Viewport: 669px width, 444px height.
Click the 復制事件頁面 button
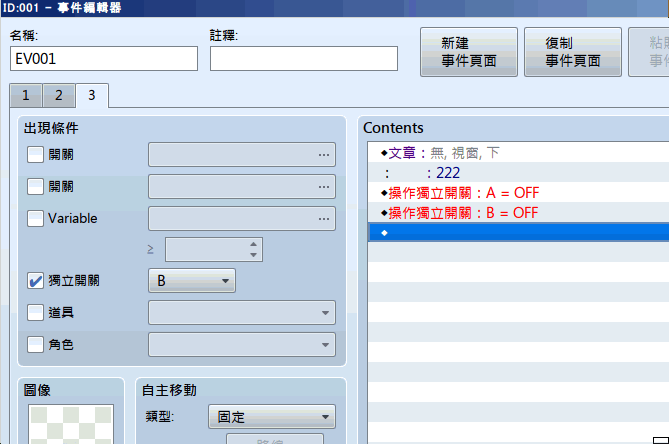[573, 52]
